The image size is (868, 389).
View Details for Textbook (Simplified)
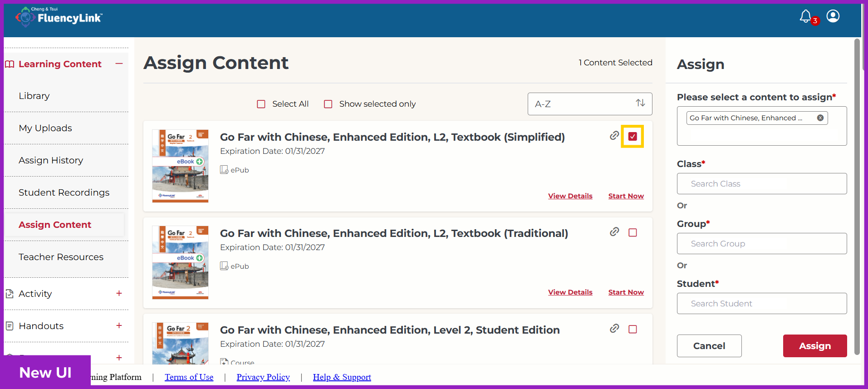(x=570, y=196)
